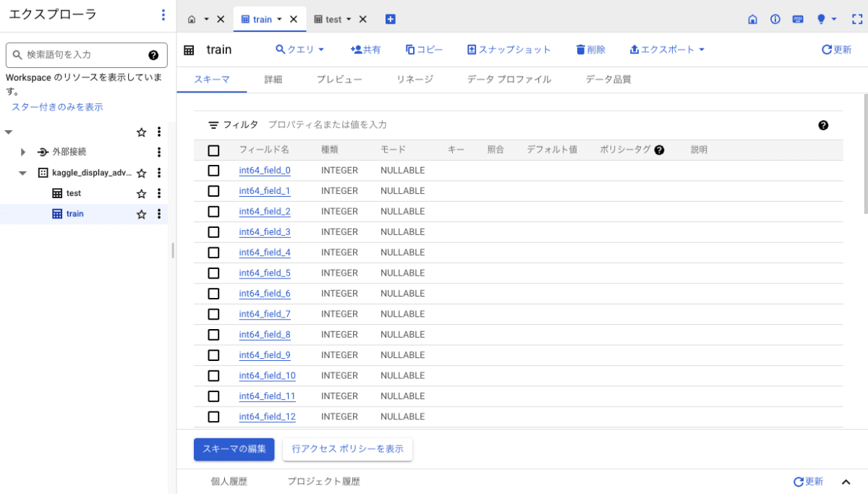Check the int64_field_7 row checkbox
This screenshot has height=494, width=868.
tap(213, 314)
